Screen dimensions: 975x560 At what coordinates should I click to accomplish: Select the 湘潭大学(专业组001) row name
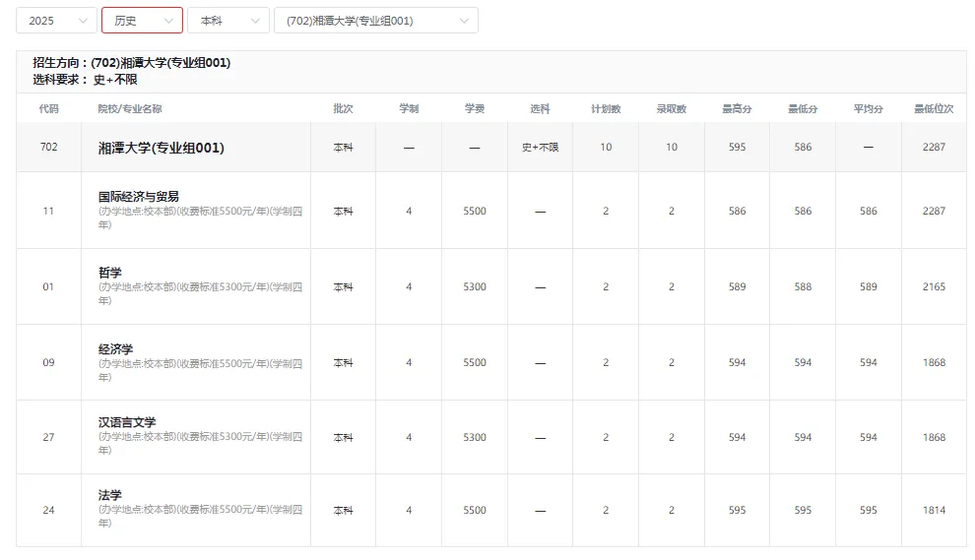point(162,148)
